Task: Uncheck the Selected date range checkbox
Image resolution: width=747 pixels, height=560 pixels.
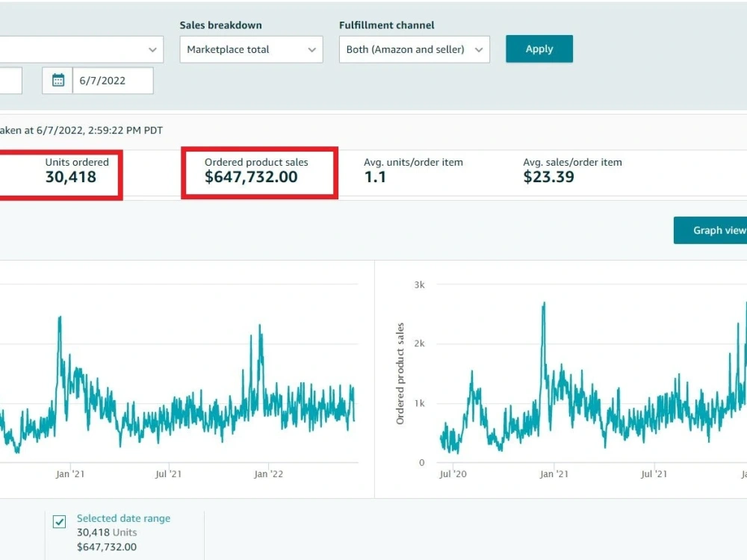Action: [x=60, y=522]
